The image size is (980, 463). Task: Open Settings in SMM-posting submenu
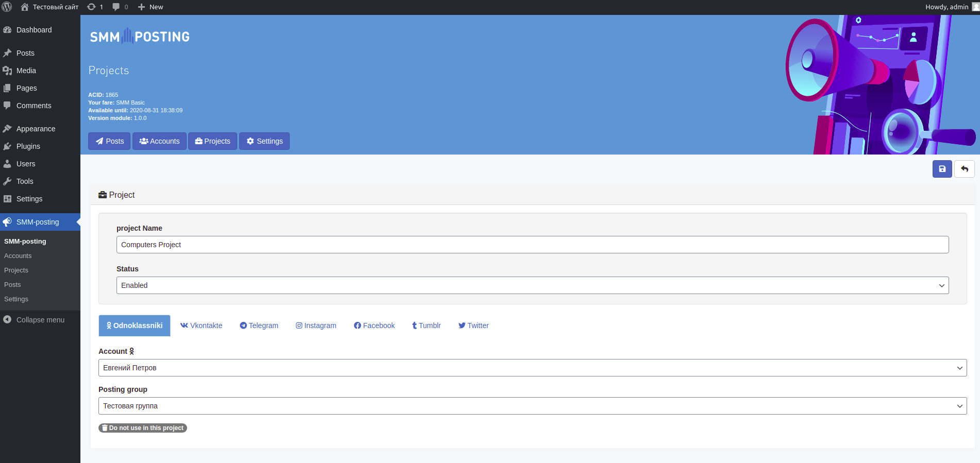point(16,299)
